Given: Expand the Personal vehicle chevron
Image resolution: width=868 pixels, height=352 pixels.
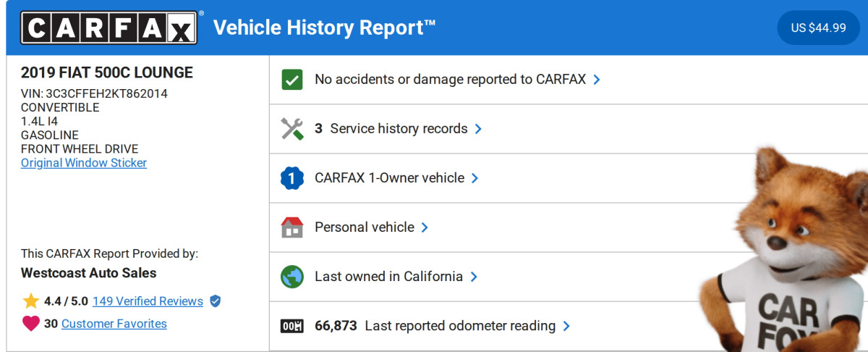Looking at the screenshot, I should 425,227.
